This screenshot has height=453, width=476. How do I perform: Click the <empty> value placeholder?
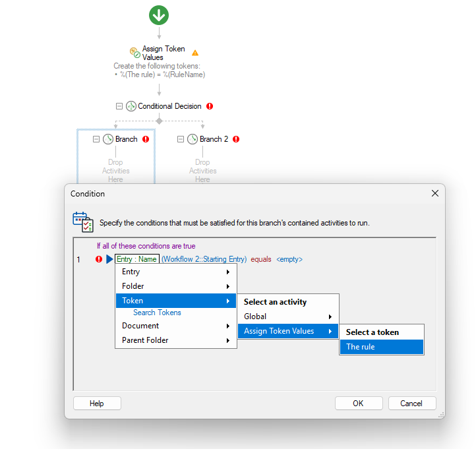(x=289, y=259)
